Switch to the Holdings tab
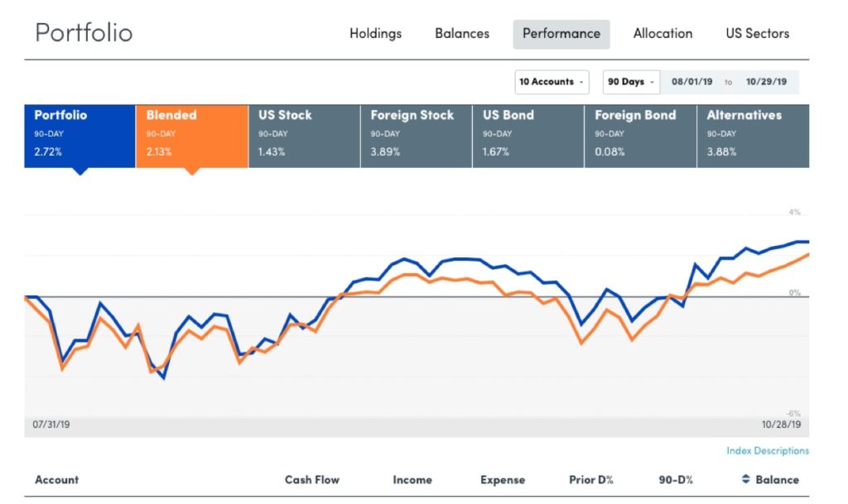 (375, 33)
